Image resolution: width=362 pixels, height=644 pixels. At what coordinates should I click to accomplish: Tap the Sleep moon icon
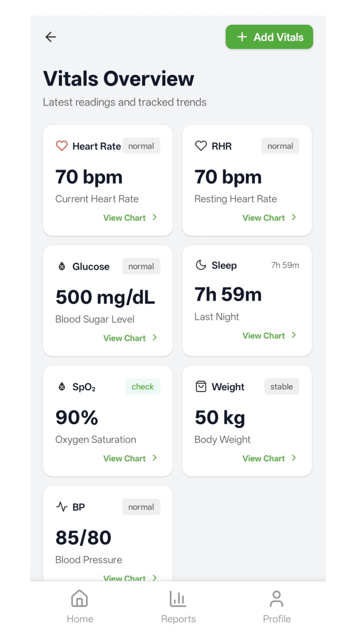coord(201,265)
